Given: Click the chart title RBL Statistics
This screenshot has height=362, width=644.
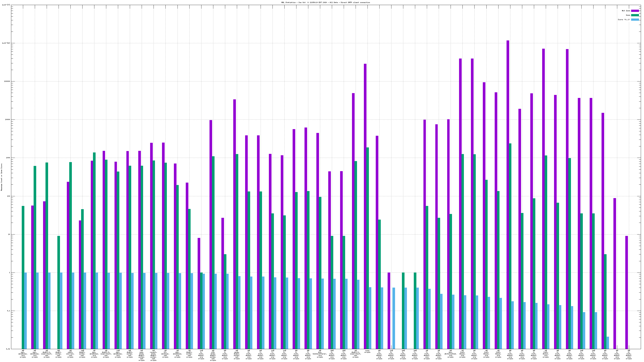Looking at the screenshot, I should (x=325, y=2).
